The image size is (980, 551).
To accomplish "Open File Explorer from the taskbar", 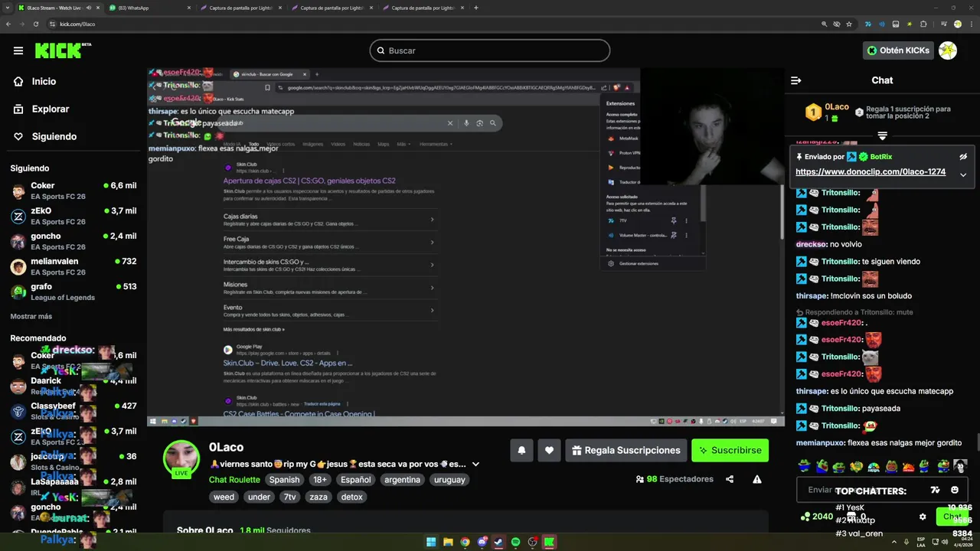I will 448,542.
